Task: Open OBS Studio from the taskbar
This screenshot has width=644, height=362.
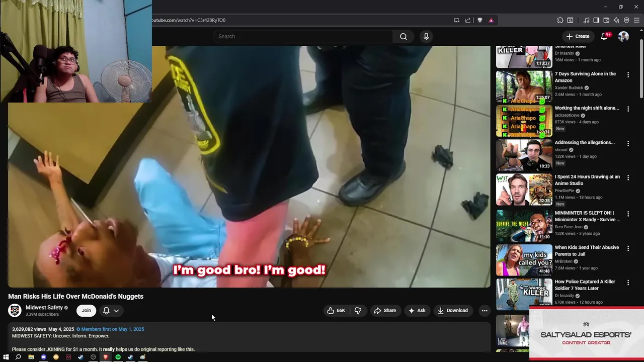Action: [x=93, y=357]
